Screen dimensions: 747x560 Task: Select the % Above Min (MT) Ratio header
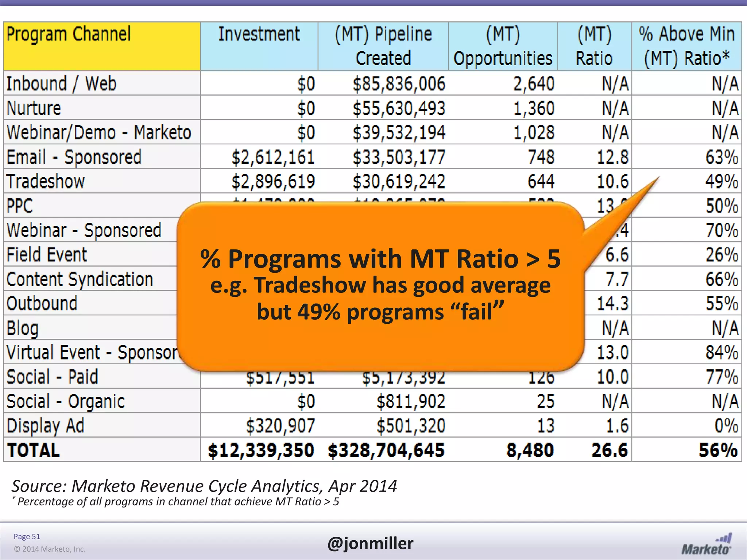click(686, 46)
